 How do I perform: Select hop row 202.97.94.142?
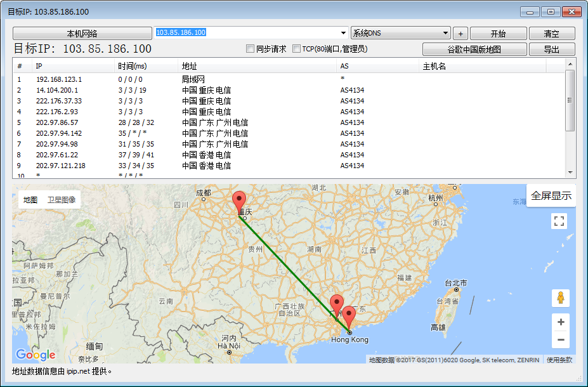tap(289, 133)
